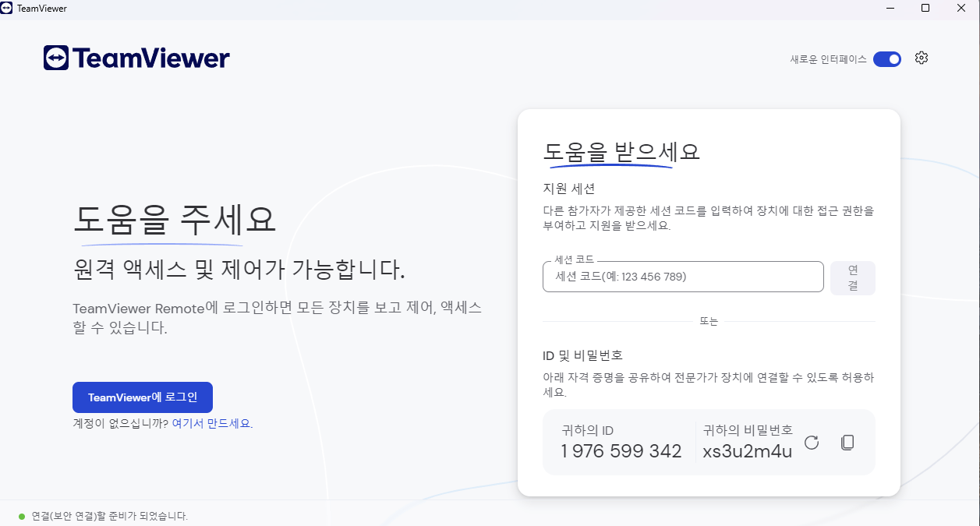Select your ID 1 976 599 342
Screen dimensions: 980x526
619,450
